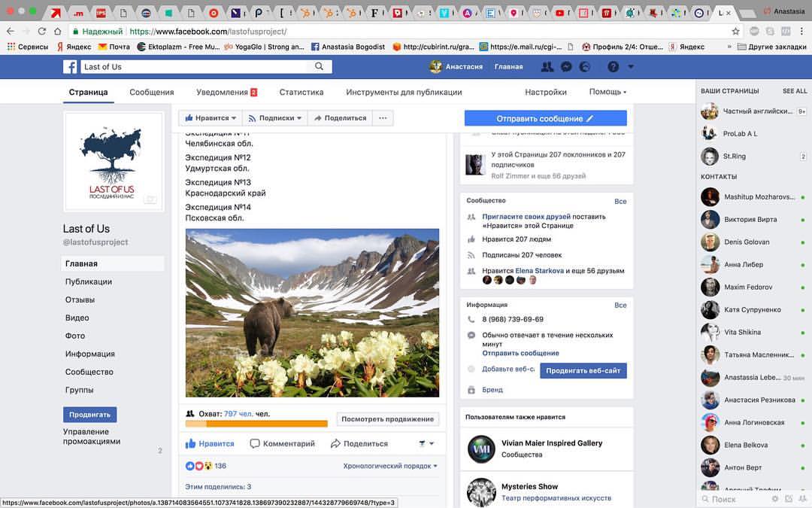Viewport: 812px width, 508px height.
Task: Show more bookmarks with the chevron
Action: pos(729,47)
